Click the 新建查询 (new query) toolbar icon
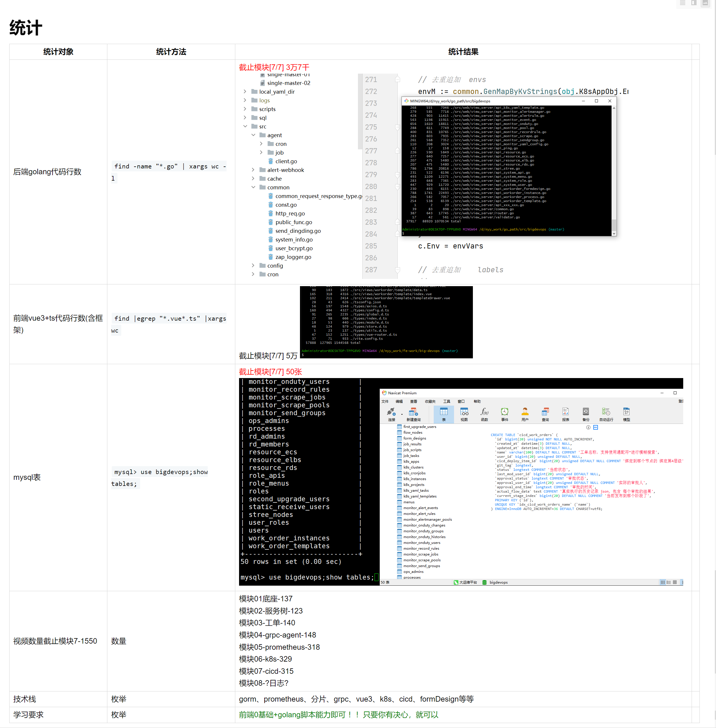This screenshot has height=728, width=716. point(413,411)
